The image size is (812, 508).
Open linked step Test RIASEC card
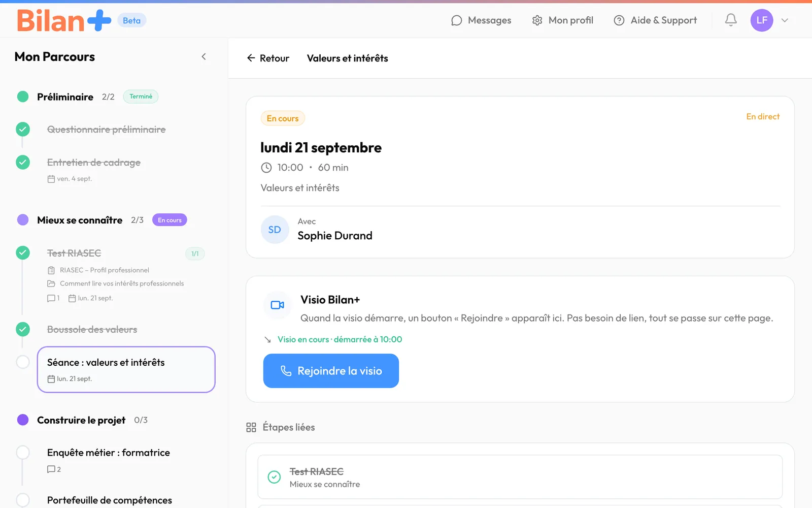coord(520,477)
